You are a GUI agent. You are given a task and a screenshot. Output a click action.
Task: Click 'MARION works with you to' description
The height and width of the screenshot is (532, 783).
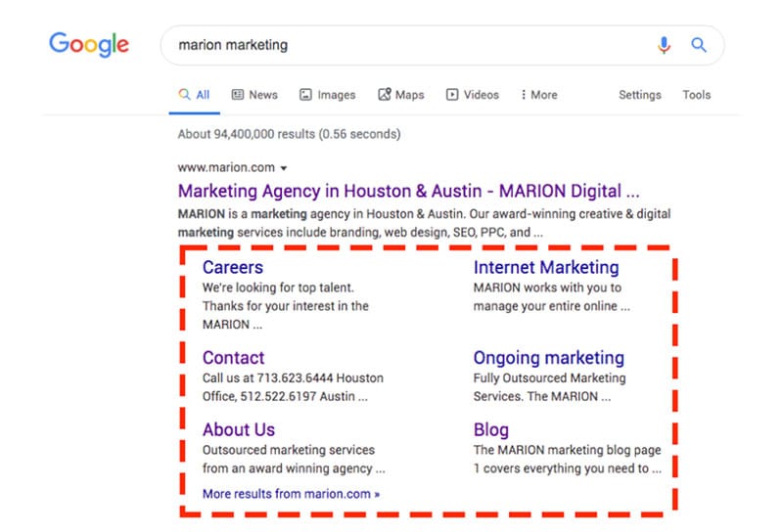pyautogui.click(x=547, y=288)
